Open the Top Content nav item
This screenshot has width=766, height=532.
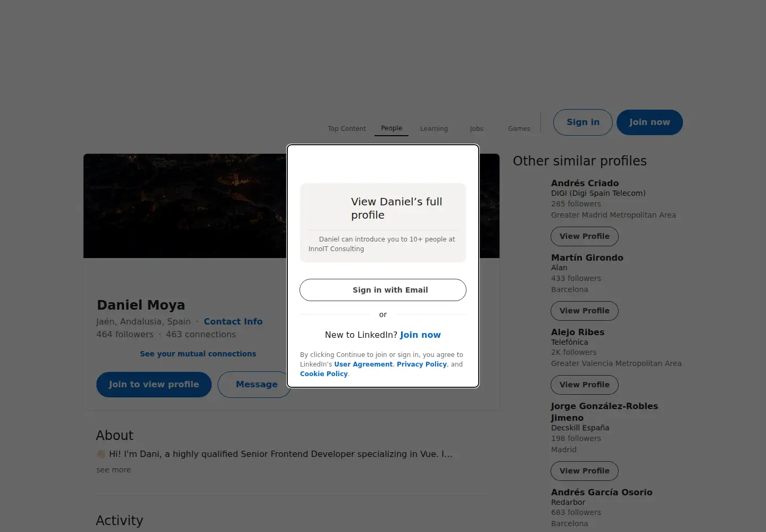(x=347, y=129)
